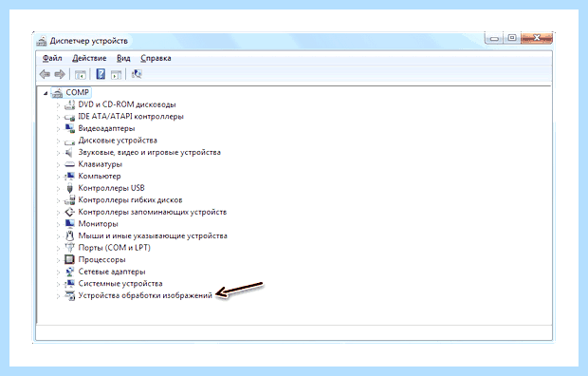Select Порты (COM и LPT) text
Viewport: 588px width, 376px height.
[x=115, y=248]
